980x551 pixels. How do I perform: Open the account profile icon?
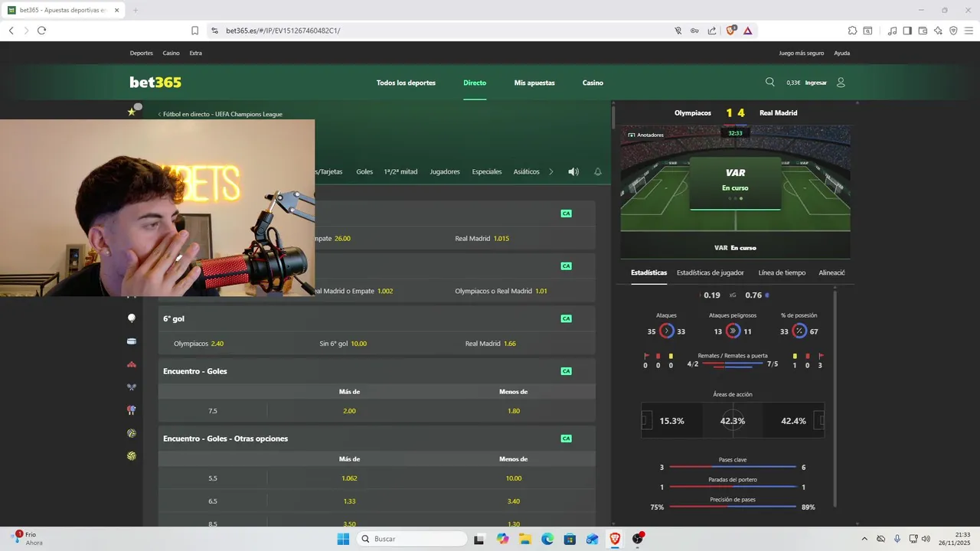[x=841, y=82]
